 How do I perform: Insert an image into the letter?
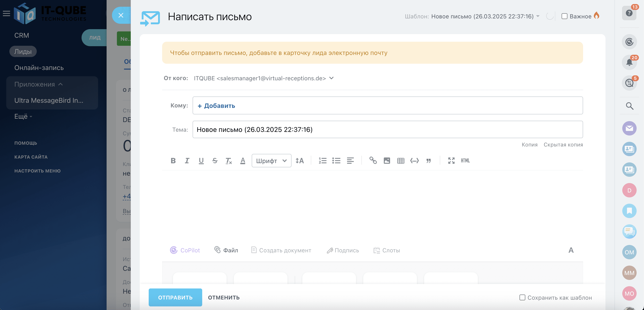click(x=387, y=161)
